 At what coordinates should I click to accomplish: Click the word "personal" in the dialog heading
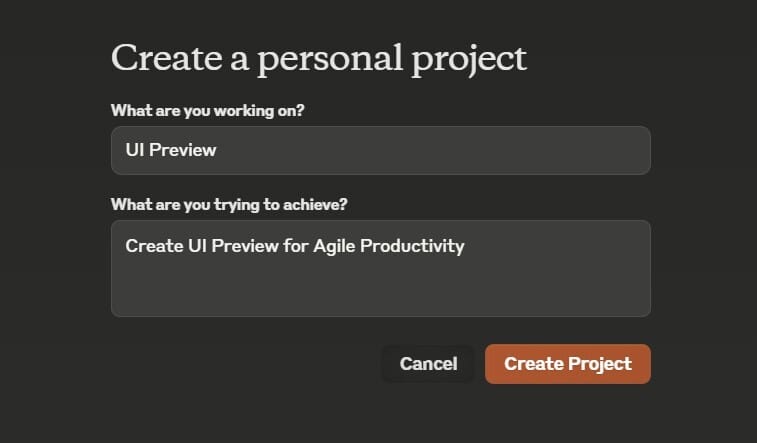point(327,58)
